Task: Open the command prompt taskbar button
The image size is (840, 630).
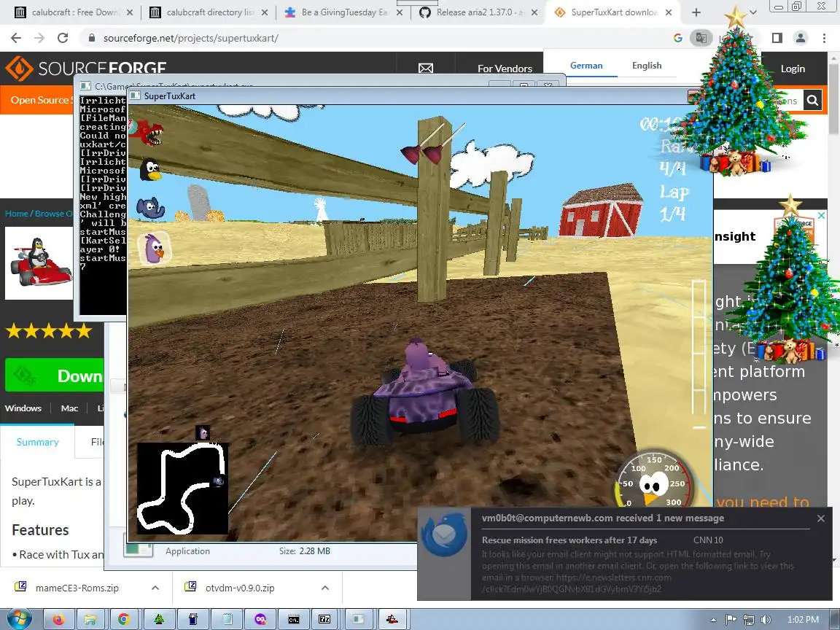Action: 294,619
